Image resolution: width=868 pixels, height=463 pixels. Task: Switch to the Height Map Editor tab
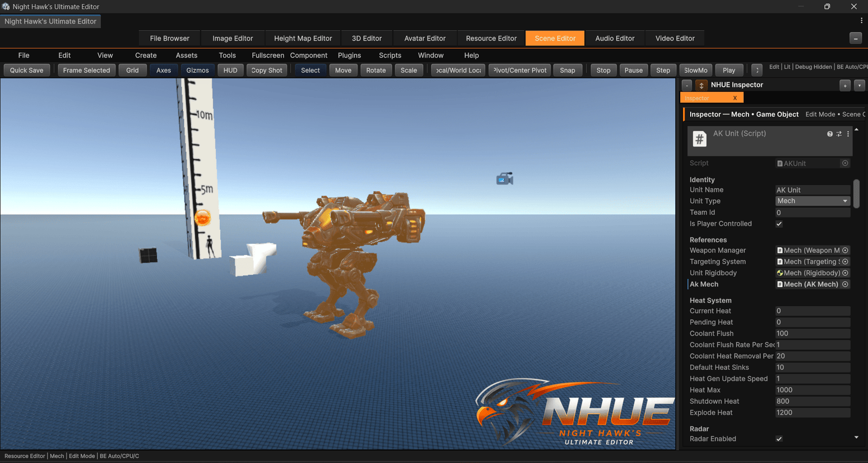(x=303, y=38)
